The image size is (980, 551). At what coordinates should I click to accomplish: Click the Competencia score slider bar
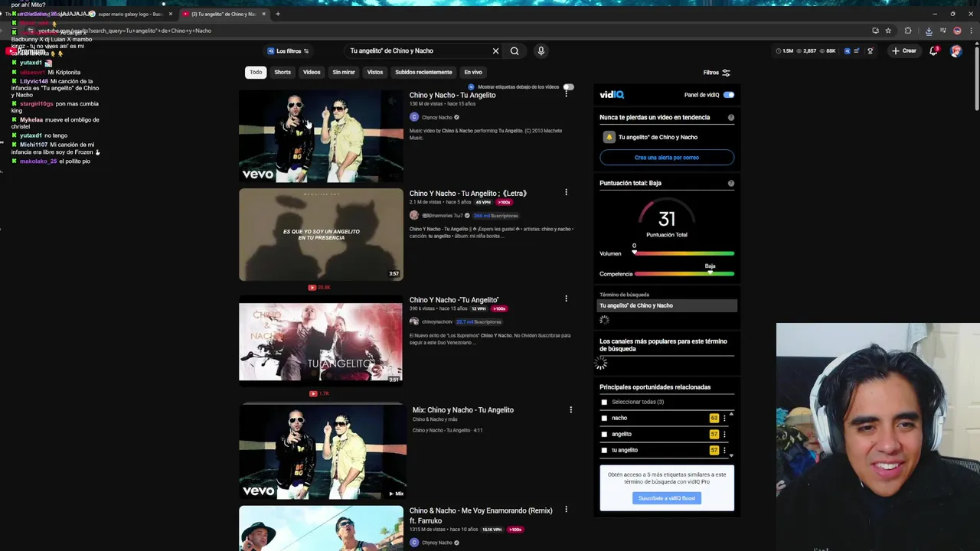tap(684, 274)
